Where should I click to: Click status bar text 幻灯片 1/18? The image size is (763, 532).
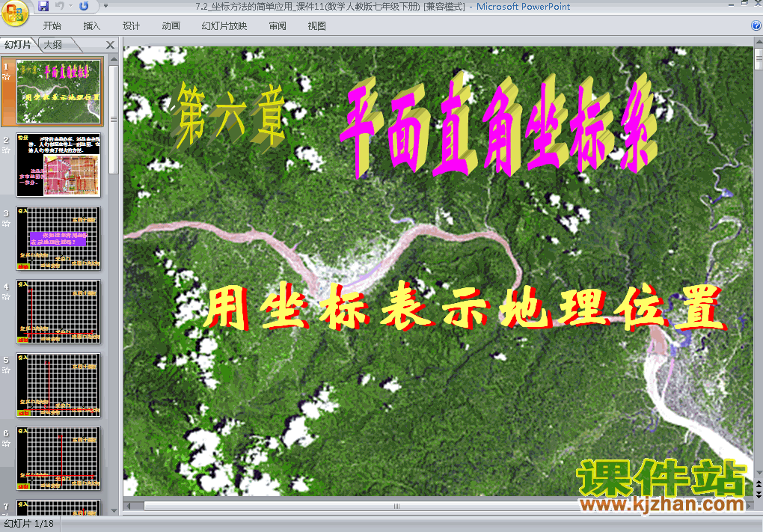pos(29,524)
